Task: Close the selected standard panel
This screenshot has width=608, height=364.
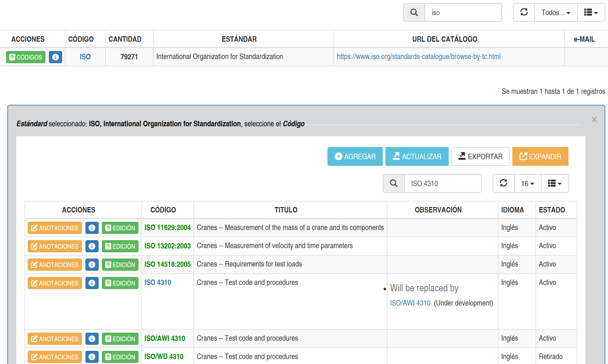Action: point(594,120)
